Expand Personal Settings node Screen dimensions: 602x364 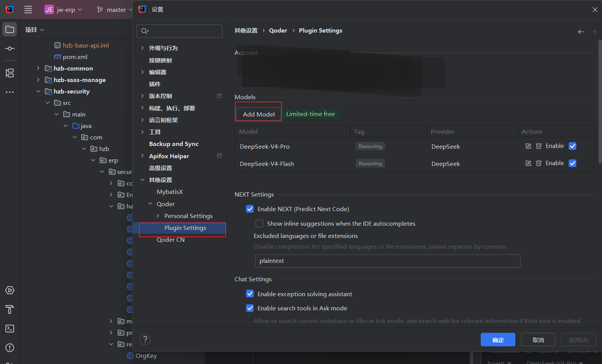click(158, 216)
